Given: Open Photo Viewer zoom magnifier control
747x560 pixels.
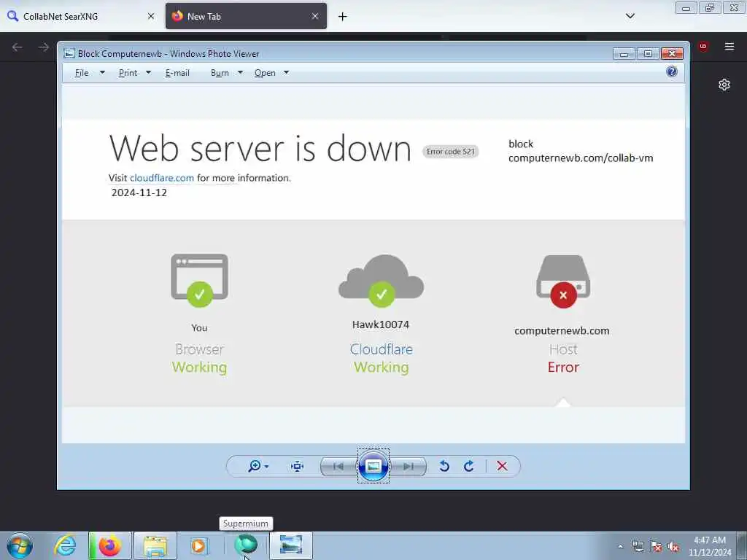Looking at the screenshot, I should coord(255,466).
